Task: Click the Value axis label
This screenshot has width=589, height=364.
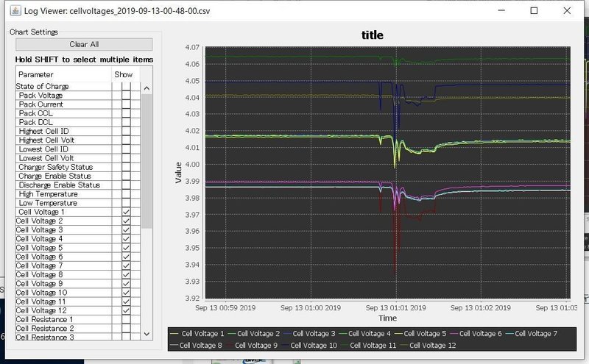Action: click(178, 173)
